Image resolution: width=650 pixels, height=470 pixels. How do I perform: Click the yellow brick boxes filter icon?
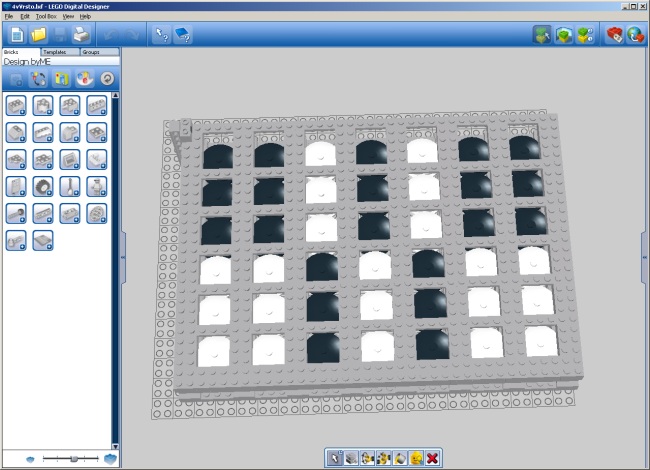(61, 79)
